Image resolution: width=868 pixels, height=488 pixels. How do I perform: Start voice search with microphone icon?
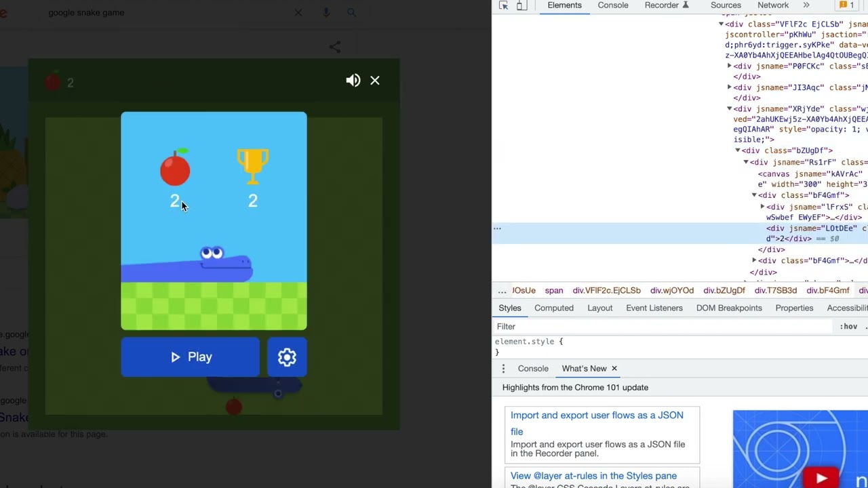(x=326, y=12)
